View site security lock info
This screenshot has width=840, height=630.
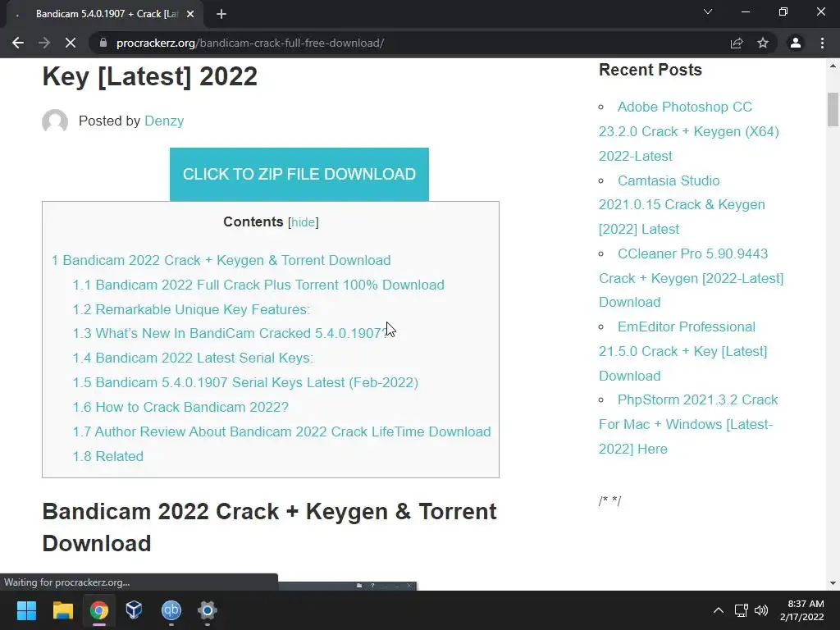(103, 43)
